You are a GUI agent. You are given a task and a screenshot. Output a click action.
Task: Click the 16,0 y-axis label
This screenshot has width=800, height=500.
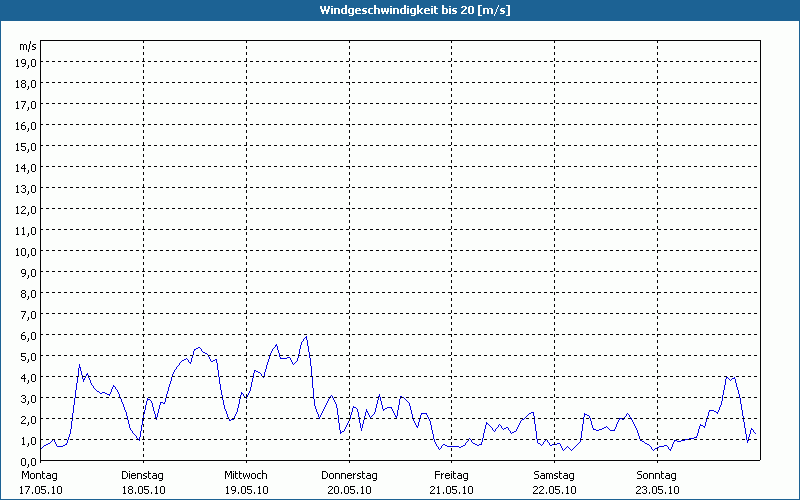[26, 126]
